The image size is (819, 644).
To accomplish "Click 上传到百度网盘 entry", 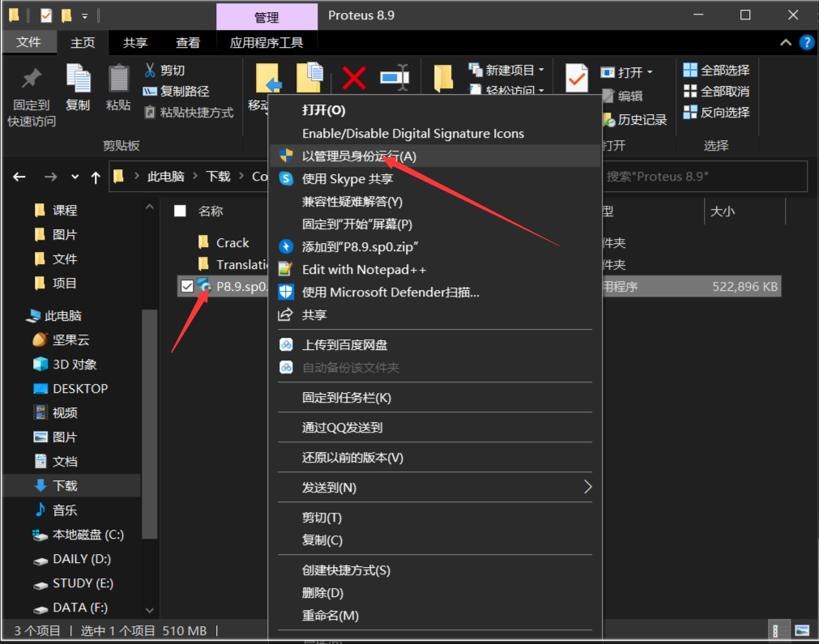I will pos(434,345).
